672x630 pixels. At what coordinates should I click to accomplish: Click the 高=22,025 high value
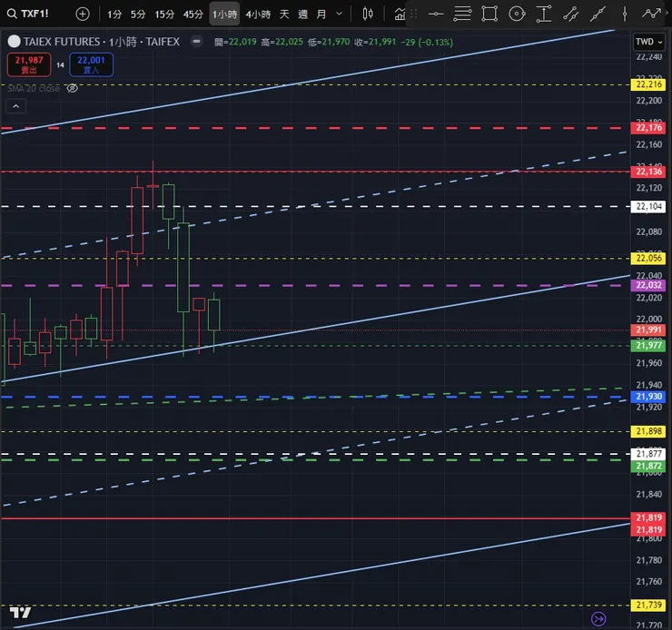(x=282, y=42)
